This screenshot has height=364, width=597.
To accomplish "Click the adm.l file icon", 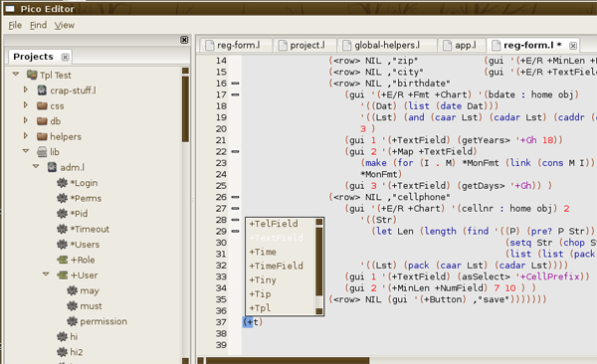I will click(52, 167).
